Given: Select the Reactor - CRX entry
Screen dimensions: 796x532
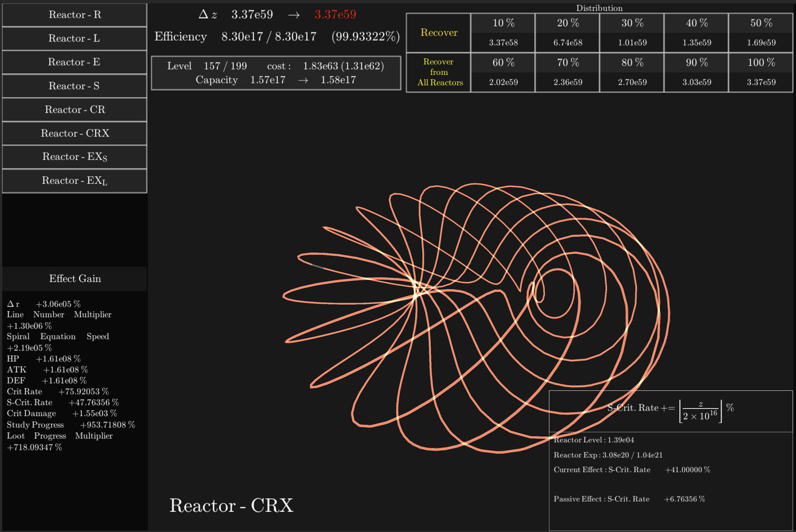Looking at the screenshot, I should tap(74, 133).
